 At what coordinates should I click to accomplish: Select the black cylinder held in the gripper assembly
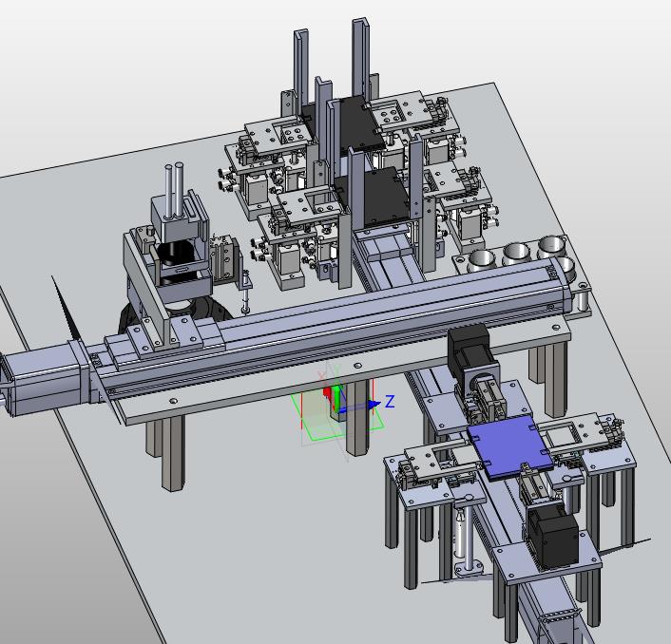click(177, 254)
